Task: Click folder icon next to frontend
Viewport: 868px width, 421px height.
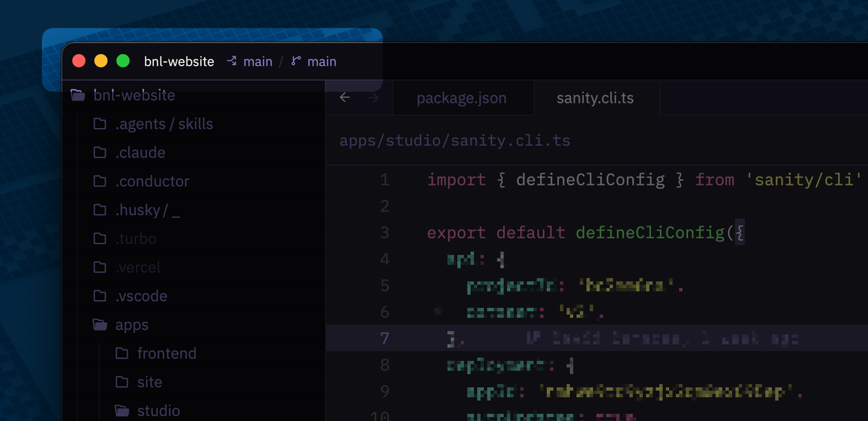Action: 122,354
